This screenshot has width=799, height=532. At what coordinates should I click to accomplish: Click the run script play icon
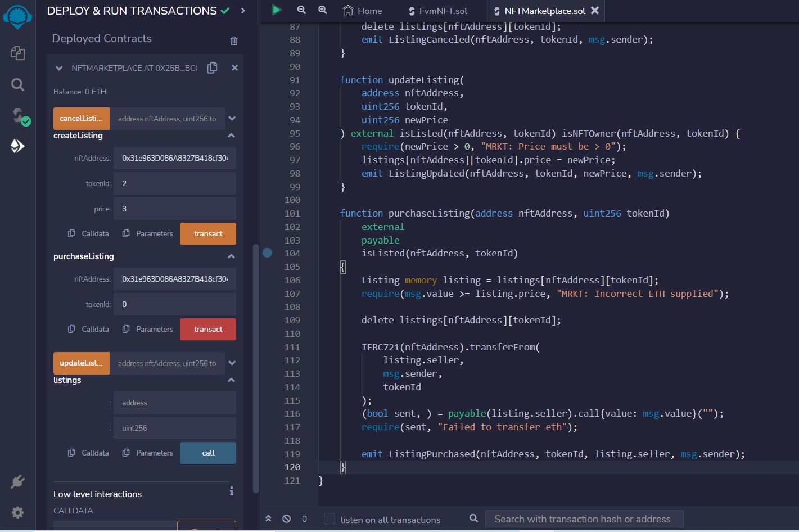point(276,10)
